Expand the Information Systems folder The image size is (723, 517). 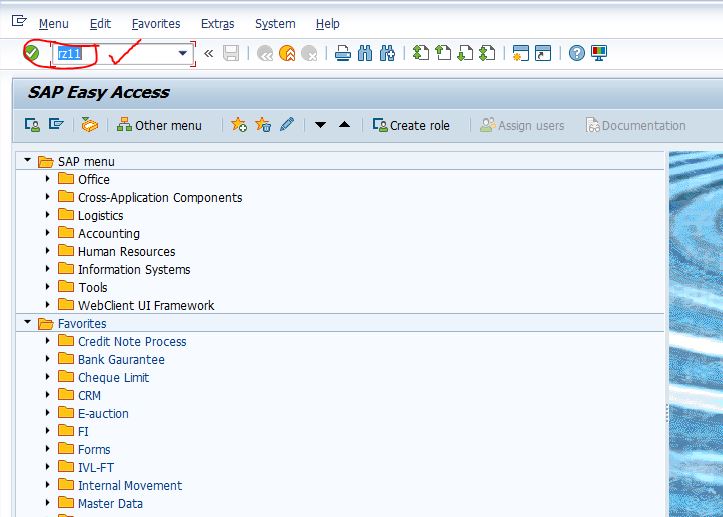[47, 269]
